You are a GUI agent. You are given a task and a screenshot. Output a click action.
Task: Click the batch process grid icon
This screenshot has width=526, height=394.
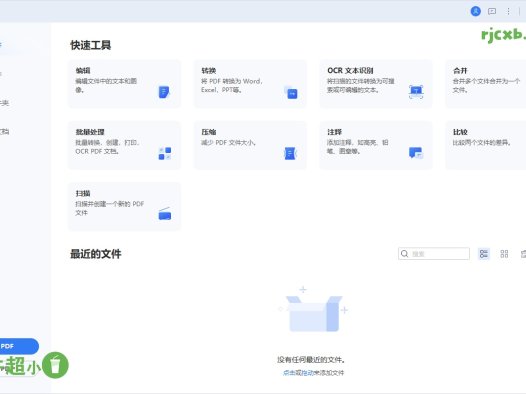pyautogui.click(x=165, y=153)
